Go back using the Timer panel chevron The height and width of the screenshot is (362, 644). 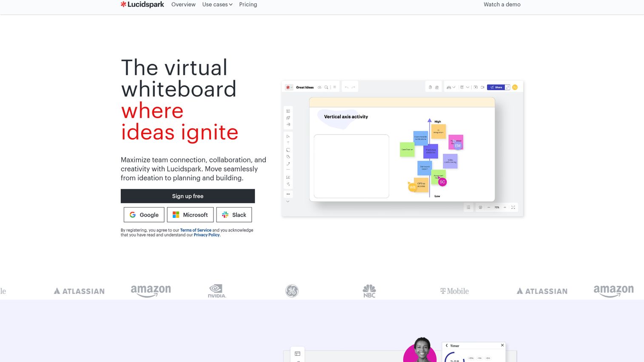pos(446,345)
